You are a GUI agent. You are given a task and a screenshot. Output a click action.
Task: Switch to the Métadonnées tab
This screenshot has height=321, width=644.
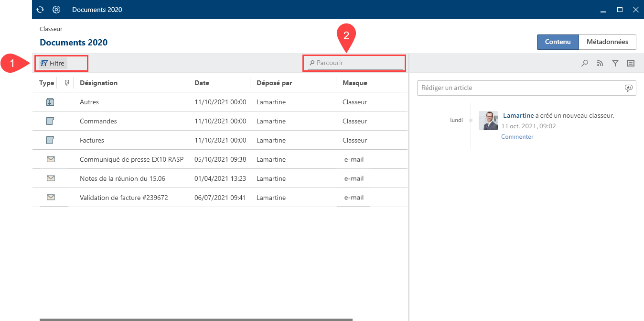[x=607, y=42]
